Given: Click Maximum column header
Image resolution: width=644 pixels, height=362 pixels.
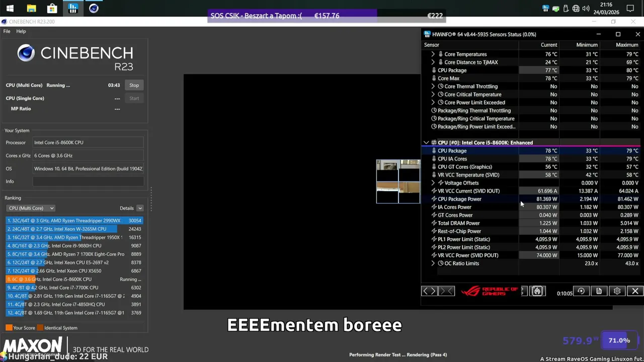Looking at the screenshot, I should click(627, 45).
